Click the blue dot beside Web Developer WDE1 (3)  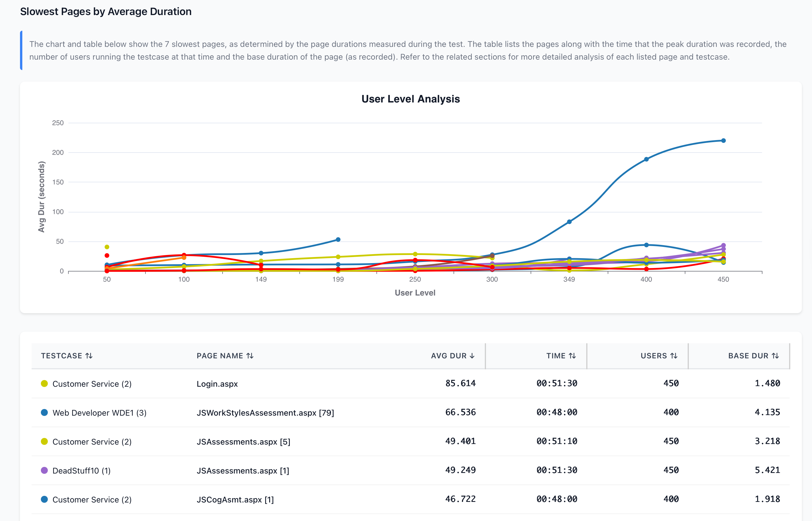coord(44,412)
